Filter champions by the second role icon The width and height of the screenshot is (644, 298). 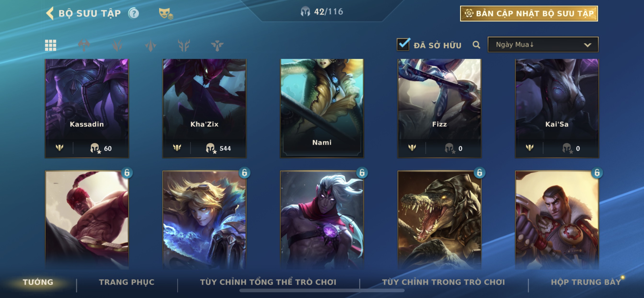point(117,45)
